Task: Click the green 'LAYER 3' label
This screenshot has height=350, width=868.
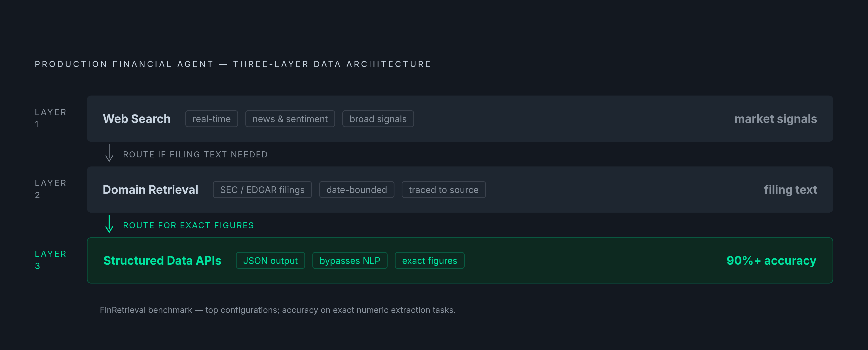Action: click(x=51, y=260)
